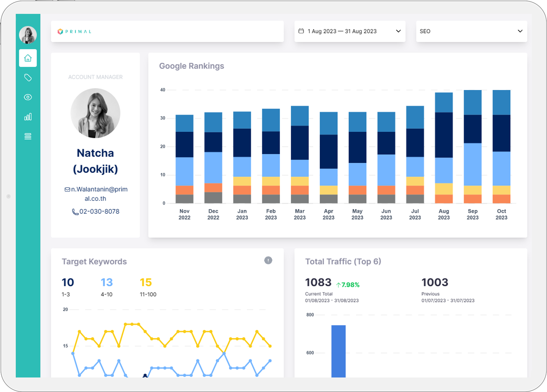
Task: Click the Google Rankings heading
Action: (191, 66)
